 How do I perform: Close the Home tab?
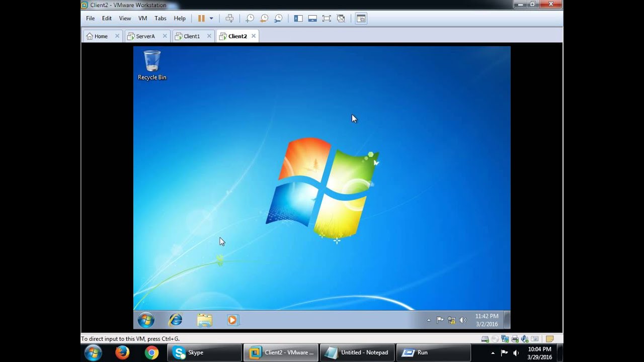[x=117, y=36]
